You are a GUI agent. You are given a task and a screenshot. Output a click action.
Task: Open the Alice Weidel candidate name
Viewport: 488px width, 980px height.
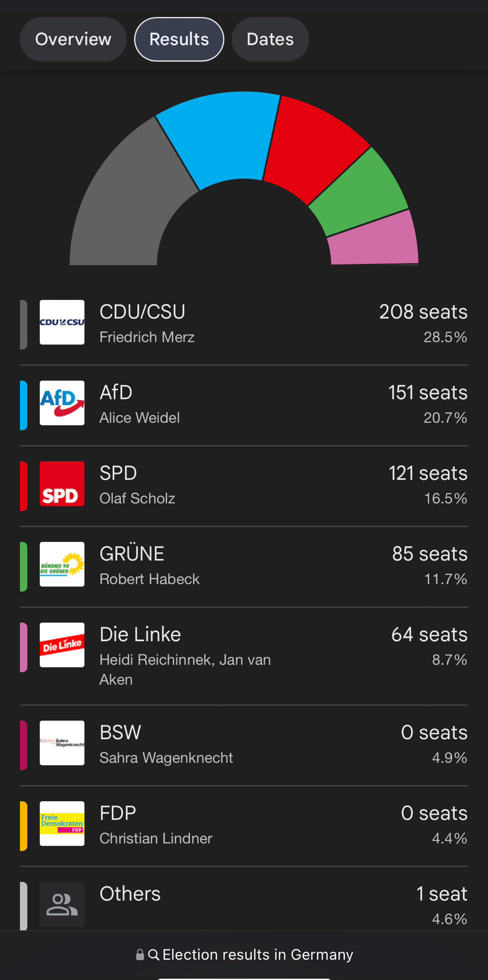point(140,418)
